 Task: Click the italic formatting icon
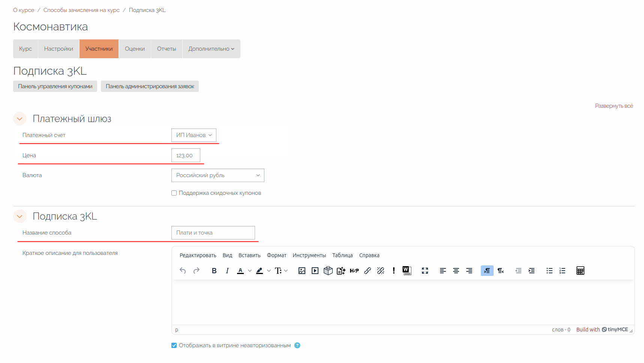click(x=227, y=271)
